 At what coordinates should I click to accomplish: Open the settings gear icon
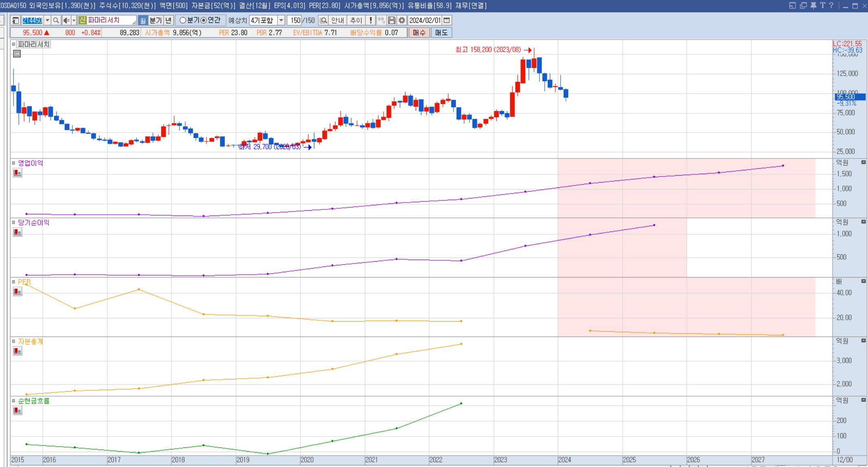pyautogui.click(x=402, y=20)
